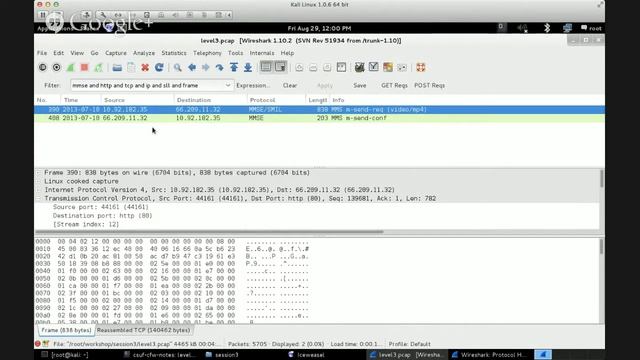The height and width of the screenshot is (360, 640).
Task: Jump to the last packet
Action: [x=248, y=67]
